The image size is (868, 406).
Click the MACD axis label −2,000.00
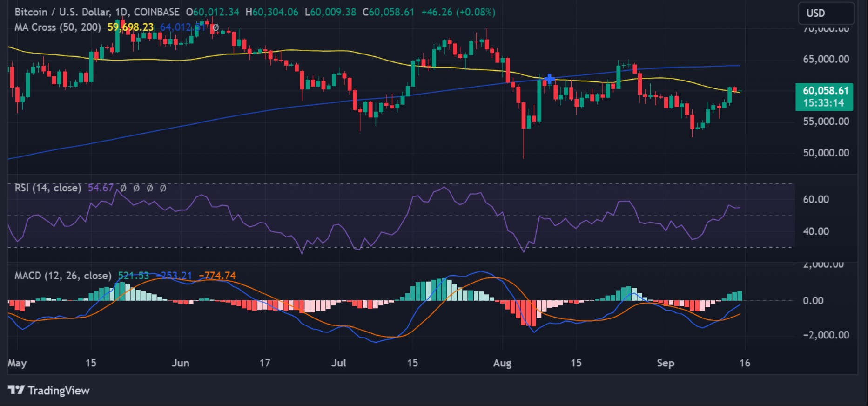[826, 335]
